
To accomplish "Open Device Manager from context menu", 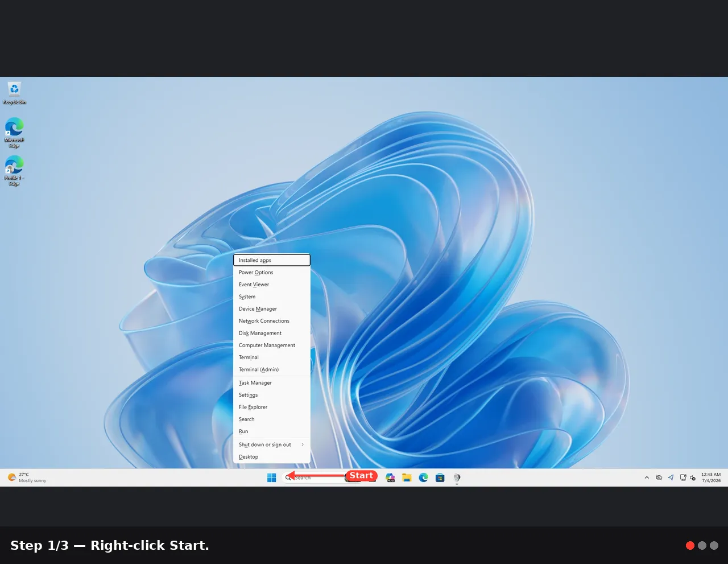I will [272, 308].
